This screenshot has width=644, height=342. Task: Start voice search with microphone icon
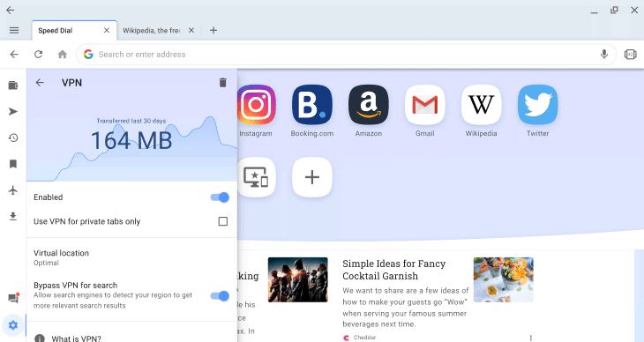pyautogui.click(x=603, y=54)
